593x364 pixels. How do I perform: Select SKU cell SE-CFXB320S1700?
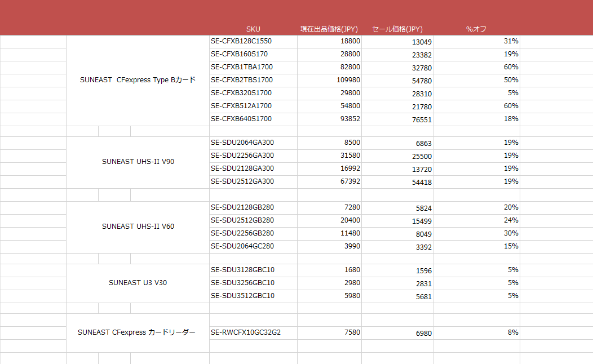[253, 94]
